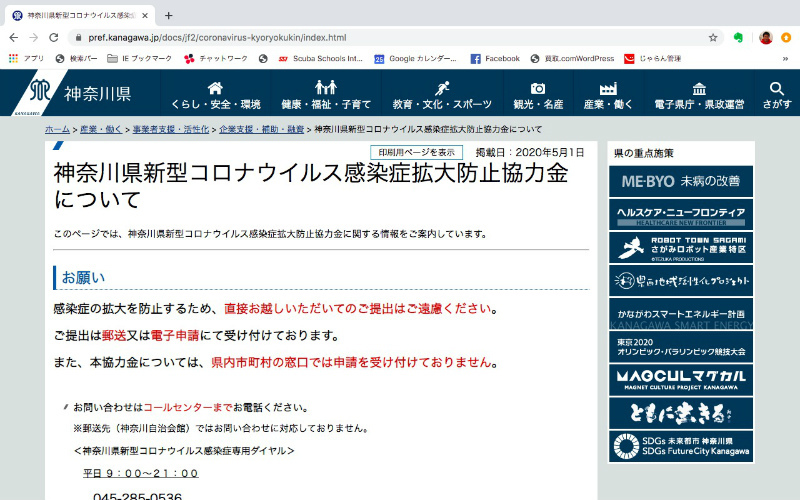Image resolution: width=800 pixels, height=500 pixels.
Task: Click the lock icon in address bar
Action: [78, 38]
